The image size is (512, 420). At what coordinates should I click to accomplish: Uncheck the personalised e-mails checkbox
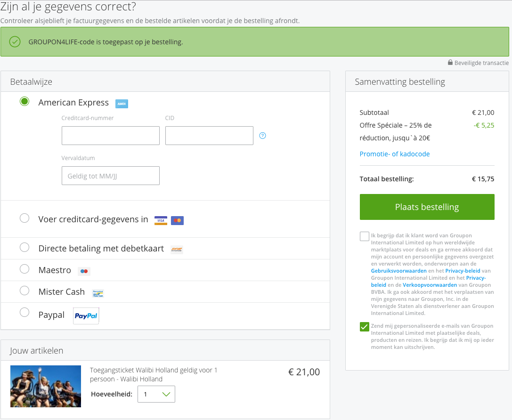coord(365,327)
